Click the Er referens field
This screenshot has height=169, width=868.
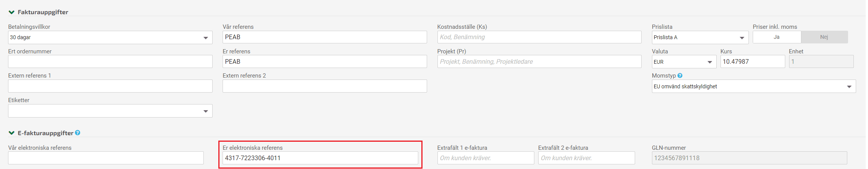pos(325,61)
